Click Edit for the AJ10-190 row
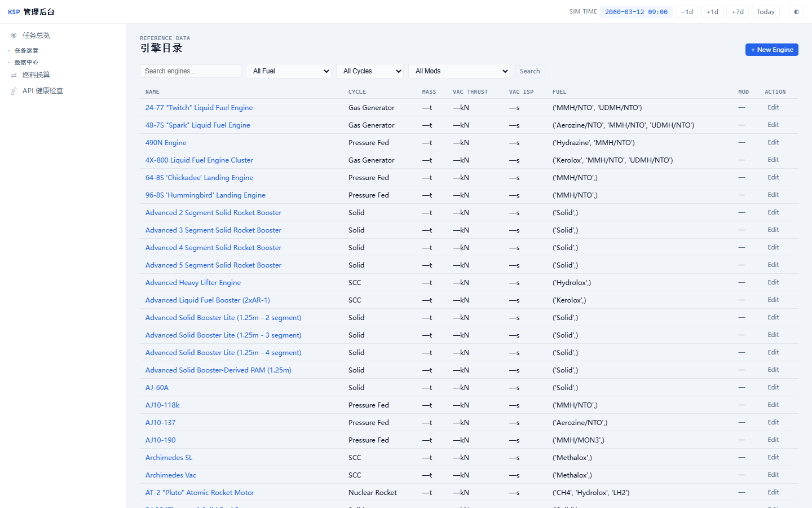 [x=773, y=440]
